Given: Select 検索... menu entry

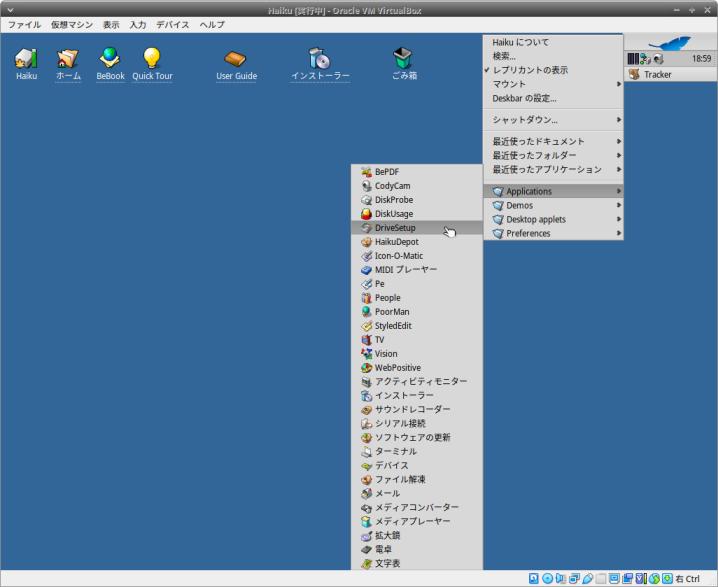Looking at the screenshot, I should pos(553,56).
